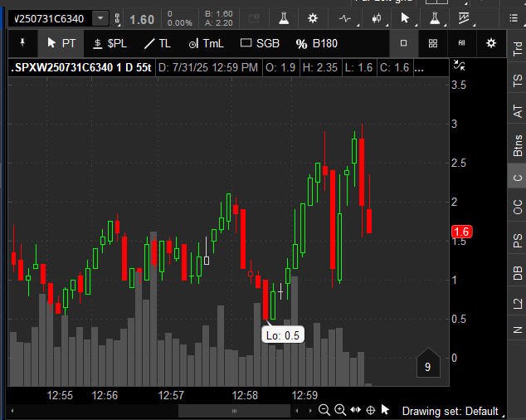Open the list menu icon at top right
Screen dimensions: 526x420
(x=514, y=18)
